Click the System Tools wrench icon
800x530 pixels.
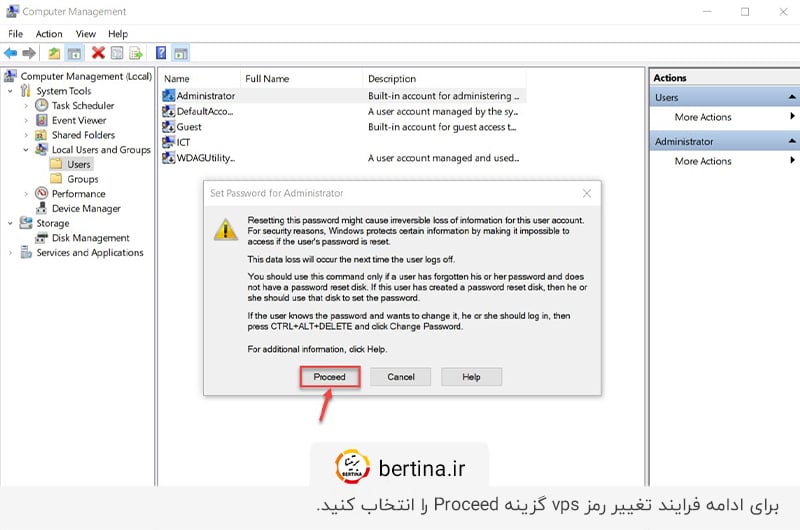tap(26, 91)
